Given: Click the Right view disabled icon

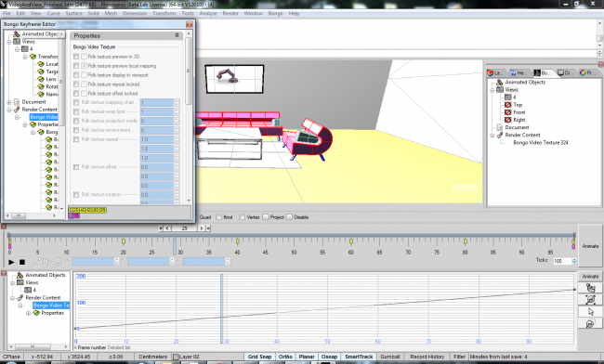Looking at the screenshot, I should (508, 120).
